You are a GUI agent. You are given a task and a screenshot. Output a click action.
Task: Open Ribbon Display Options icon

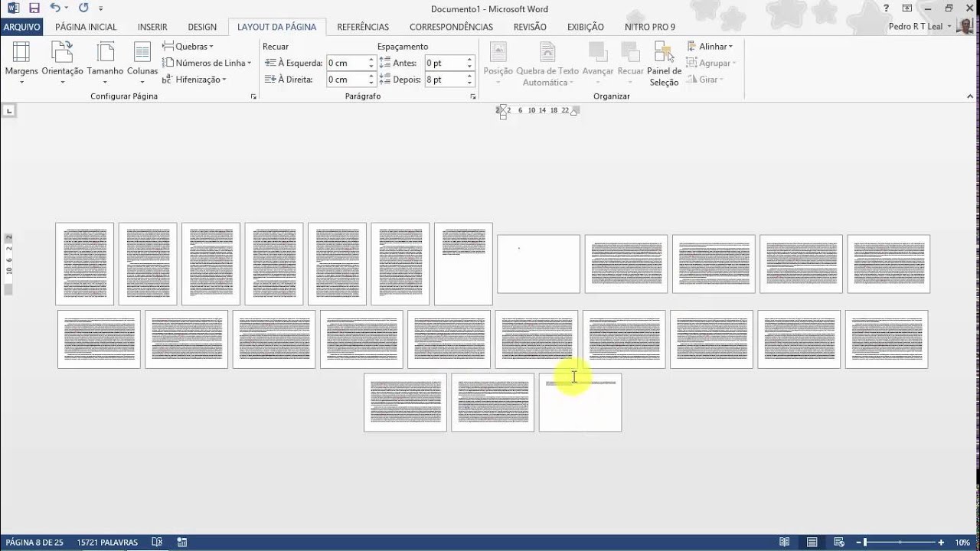[907, 8]
